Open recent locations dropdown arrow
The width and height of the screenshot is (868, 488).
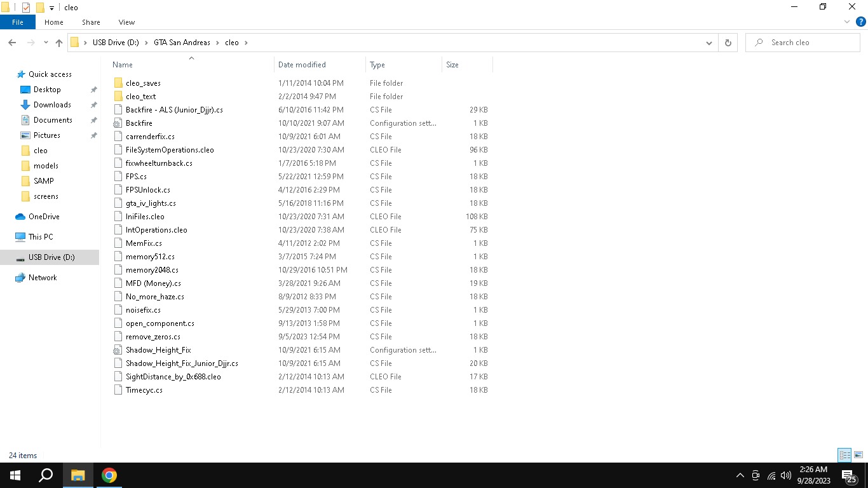click(x=46, y=43)
